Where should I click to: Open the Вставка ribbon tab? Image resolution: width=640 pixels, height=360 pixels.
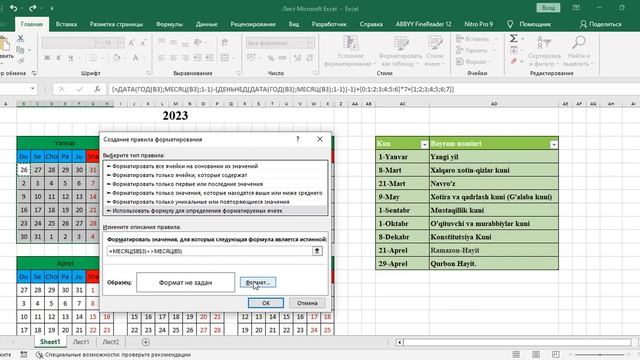pos(66,24)
